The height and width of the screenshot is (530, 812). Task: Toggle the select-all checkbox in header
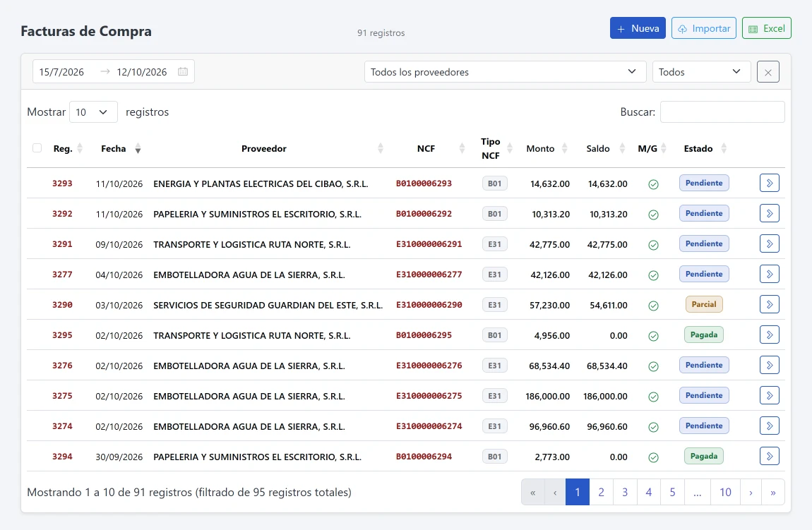pos(37,148)
